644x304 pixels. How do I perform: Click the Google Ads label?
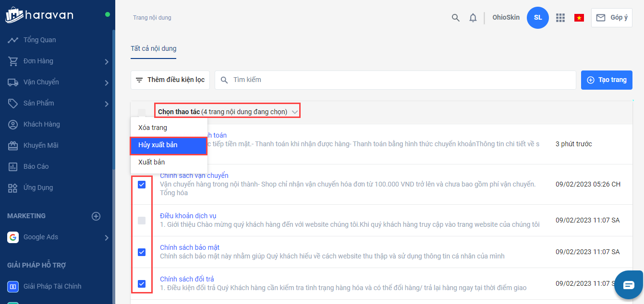pyautogui.click(x=41, y=237)
